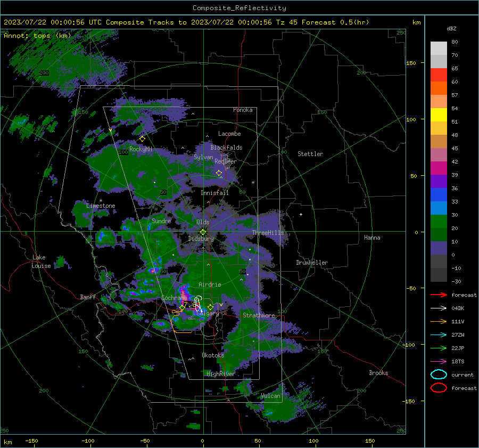479x448 pixels.
Task: Click the RedDeer label
Action: 226,161
